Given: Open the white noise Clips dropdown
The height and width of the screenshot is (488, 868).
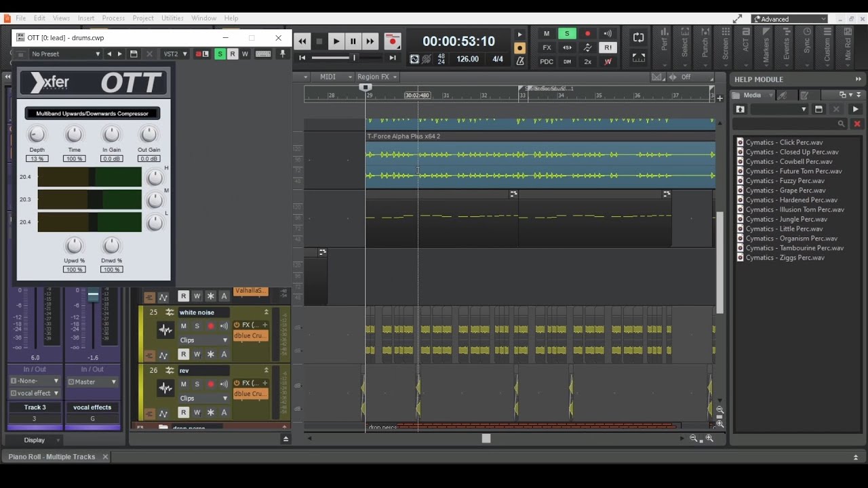Looking at the screenshot, I should (203, 340).
